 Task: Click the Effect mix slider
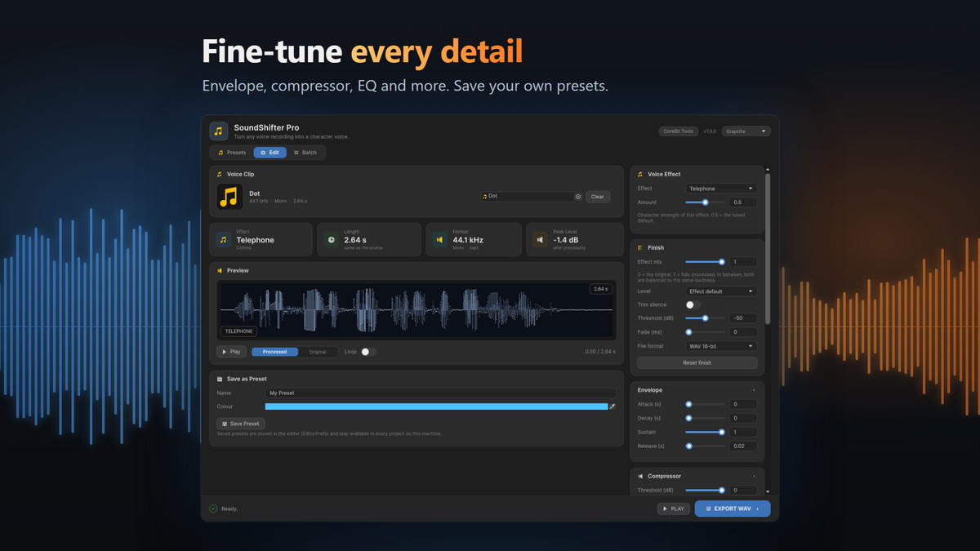(705, 262)
